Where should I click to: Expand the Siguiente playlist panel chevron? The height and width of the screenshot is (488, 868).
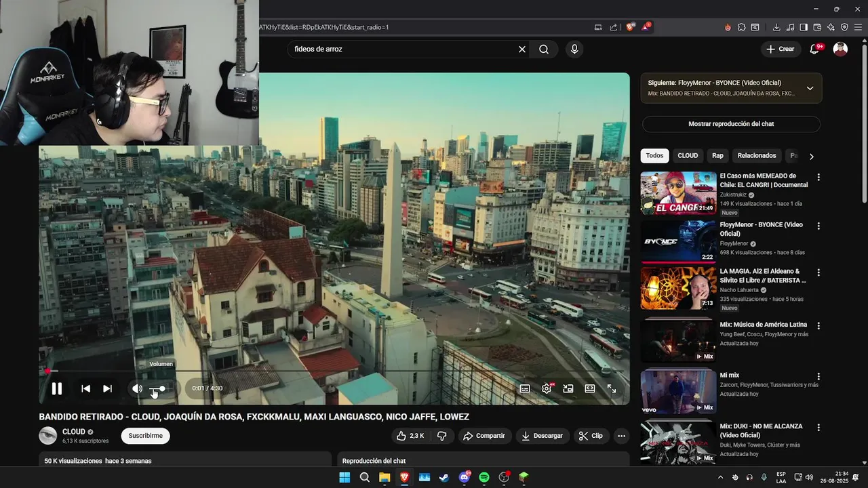(810, 88)
